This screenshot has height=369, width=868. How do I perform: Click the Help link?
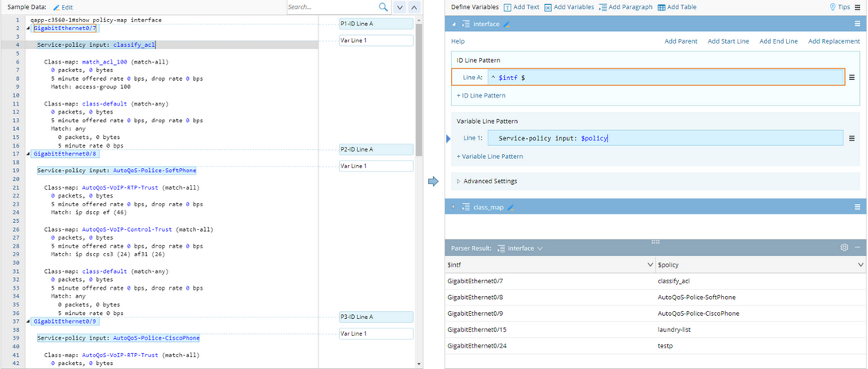[457, 41]
